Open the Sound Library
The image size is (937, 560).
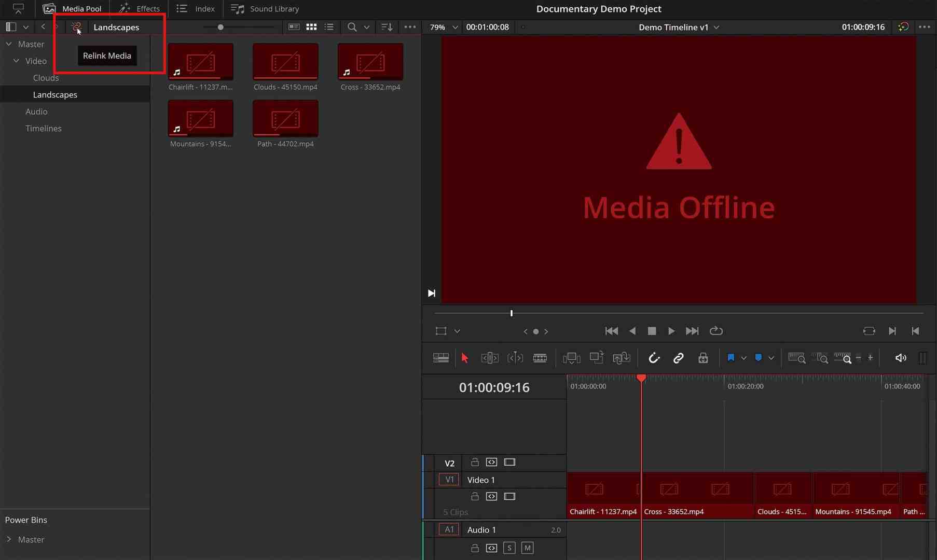click(x=265, y=8)
